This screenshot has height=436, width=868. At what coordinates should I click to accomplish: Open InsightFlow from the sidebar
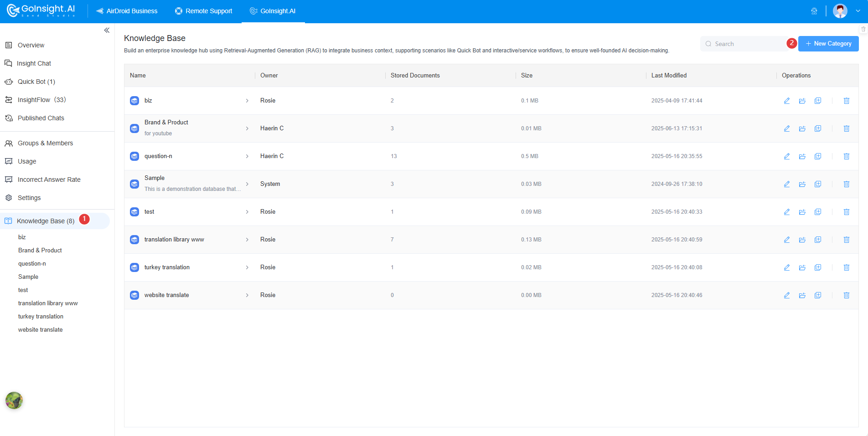click(x=41, y=100)
